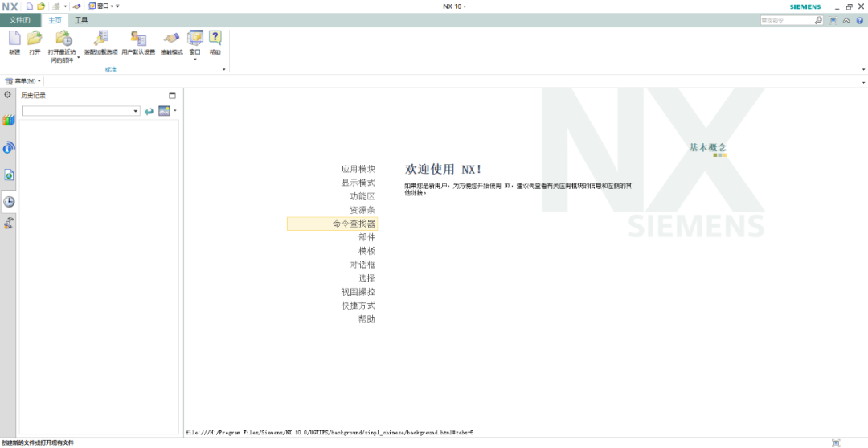This screenshot has height=448, width=868.
Task: Click the 基本概念 heading
Action: coord(707,148)
